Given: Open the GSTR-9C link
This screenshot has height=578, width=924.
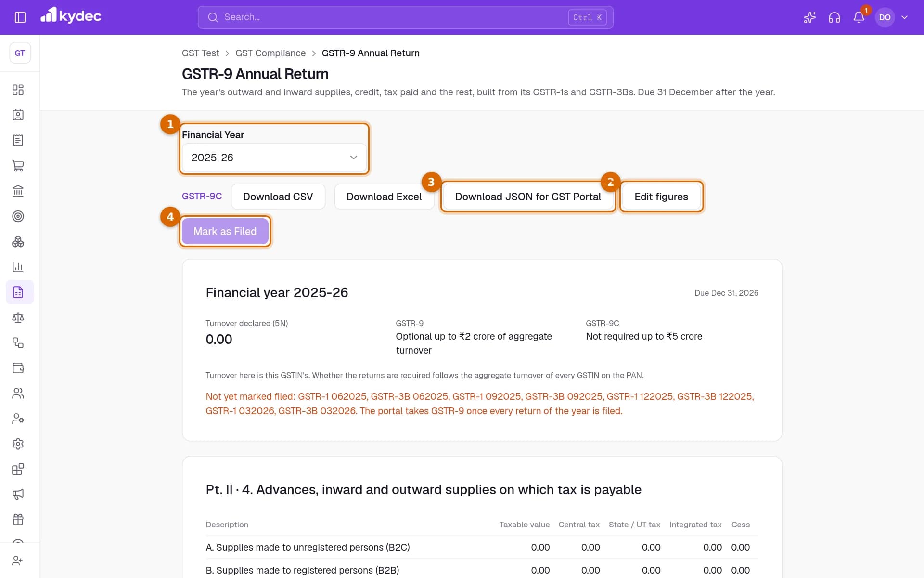Looking at the screenshot, I should [202, 196].
